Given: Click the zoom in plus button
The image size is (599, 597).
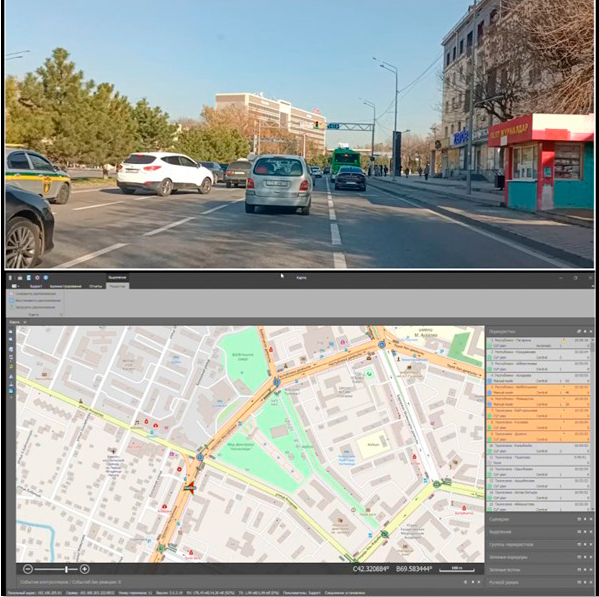Looking at the screenshot, I should [85, 569].
